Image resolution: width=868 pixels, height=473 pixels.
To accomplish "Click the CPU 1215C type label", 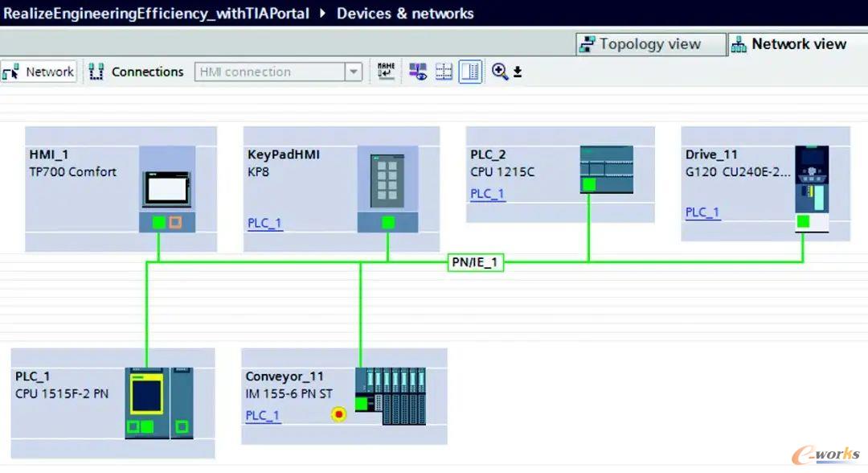I will 502,171.
